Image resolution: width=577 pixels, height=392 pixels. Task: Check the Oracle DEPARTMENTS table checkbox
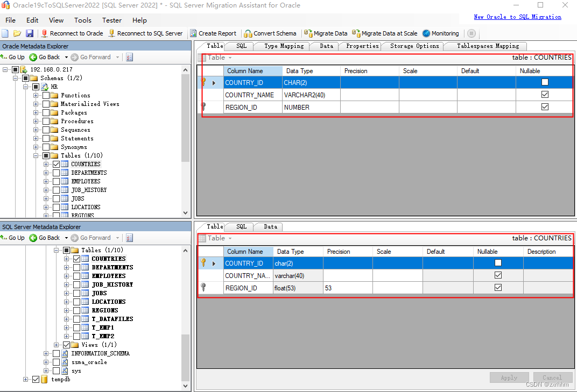tap(57, 173)
